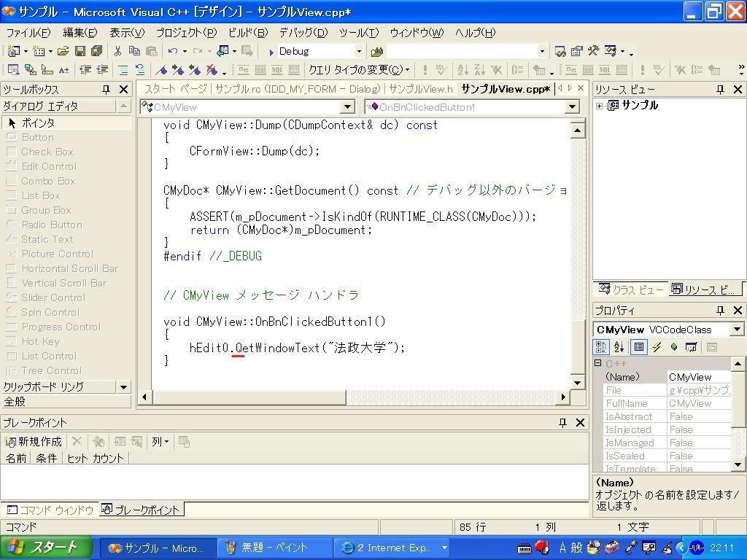Image resolution: width=747 pixels, height=560 pixels.
Task: Click the Decrease Indent icon
Action: tap(85, 70)
